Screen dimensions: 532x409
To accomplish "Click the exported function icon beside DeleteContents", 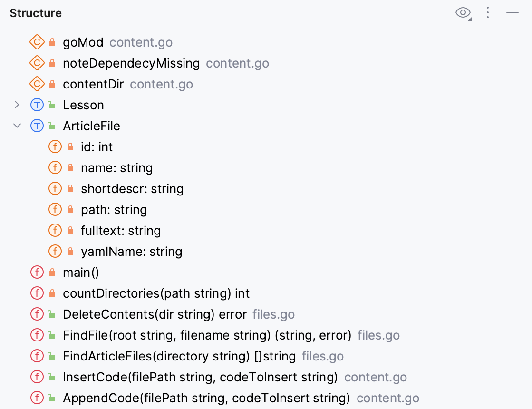I will 37,314.
